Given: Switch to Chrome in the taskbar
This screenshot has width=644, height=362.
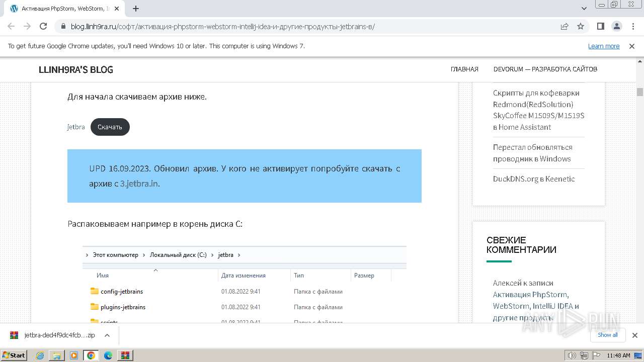Looking at the screenshot, I should (x=91, y=355).
